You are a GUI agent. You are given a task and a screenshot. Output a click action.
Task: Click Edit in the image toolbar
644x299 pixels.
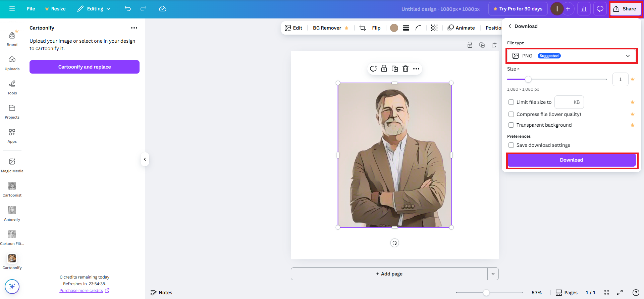coord(293,28)
